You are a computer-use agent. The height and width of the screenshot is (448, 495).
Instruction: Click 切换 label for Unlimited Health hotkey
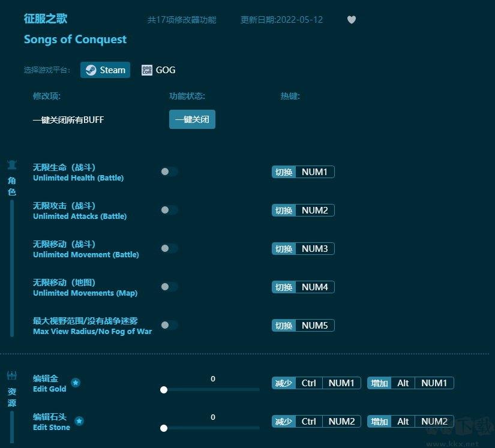tap(284, 172)
